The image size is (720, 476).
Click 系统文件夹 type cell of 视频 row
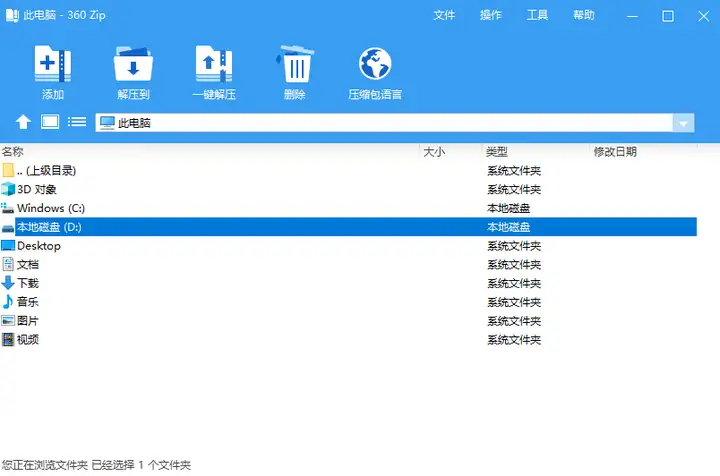click(514, 340)
